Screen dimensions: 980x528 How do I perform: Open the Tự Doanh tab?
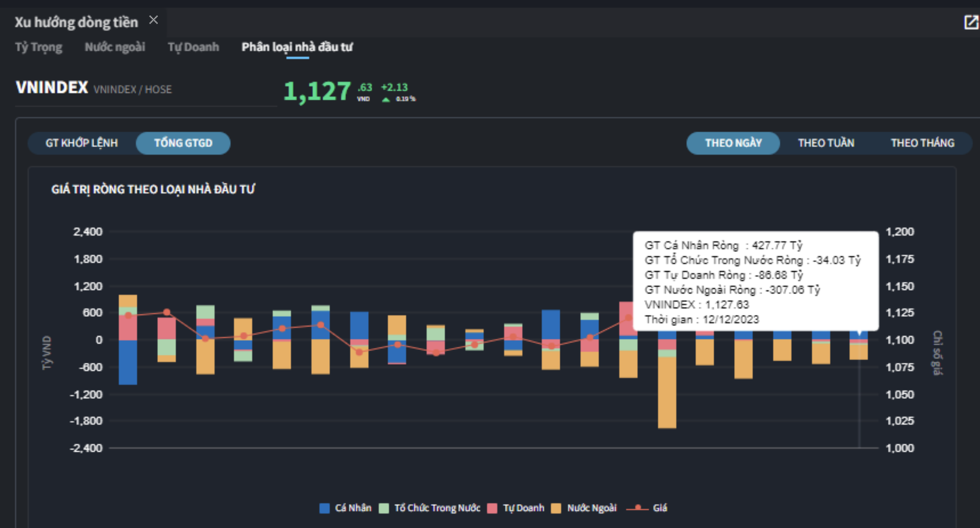(x=193, y=47)
